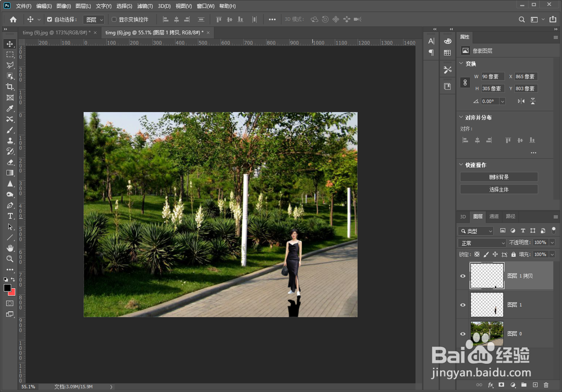Toggle lock all icon
This screenshot has height=392, width=562.
[514, 254]
